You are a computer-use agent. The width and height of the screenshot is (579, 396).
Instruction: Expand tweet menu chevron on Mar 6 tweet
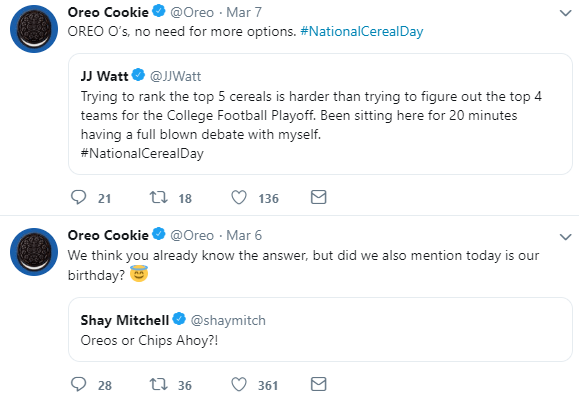(x=565, y=236)
